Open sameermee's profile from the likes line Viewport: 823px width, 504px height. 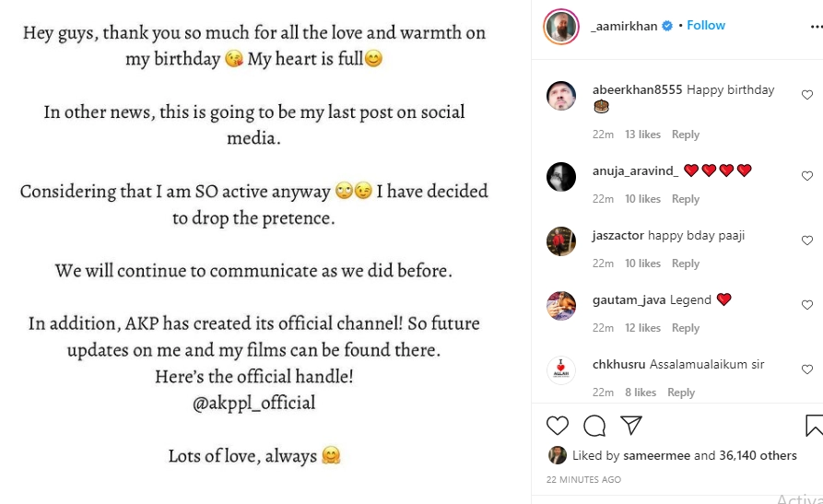(658, 455)
